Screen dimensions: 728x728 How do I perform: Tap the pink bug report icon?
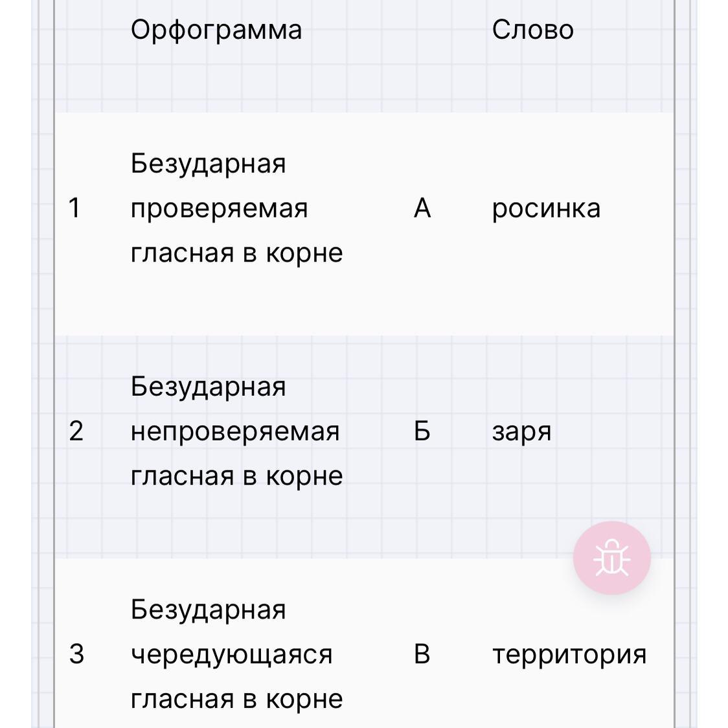[611, 558]
